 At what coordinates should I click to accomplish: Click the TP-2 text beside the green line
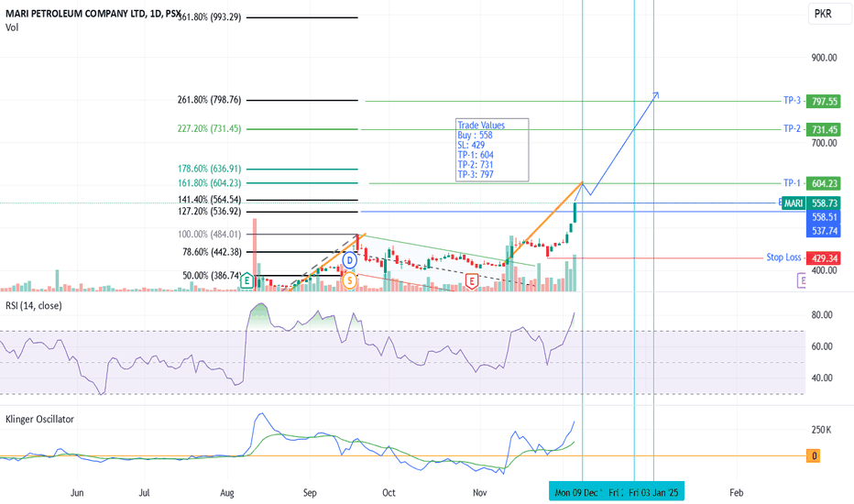tap(792, 128)
